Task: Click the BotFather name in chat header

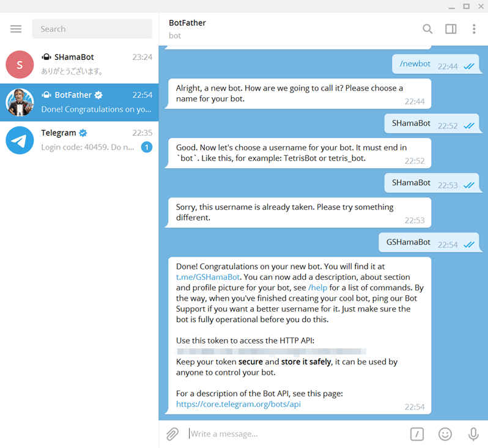Action: pyautogui.click(x=187, y=23)
